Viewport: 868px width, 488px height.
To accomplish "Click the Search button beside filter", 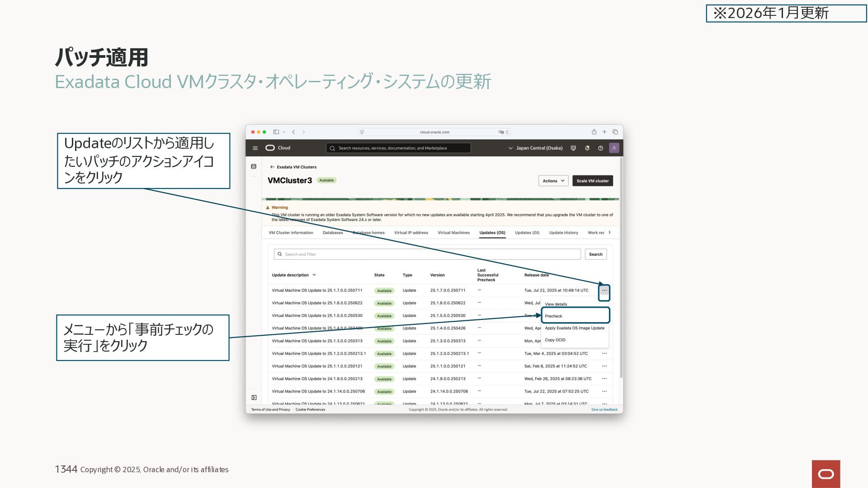I will point(595,254).
